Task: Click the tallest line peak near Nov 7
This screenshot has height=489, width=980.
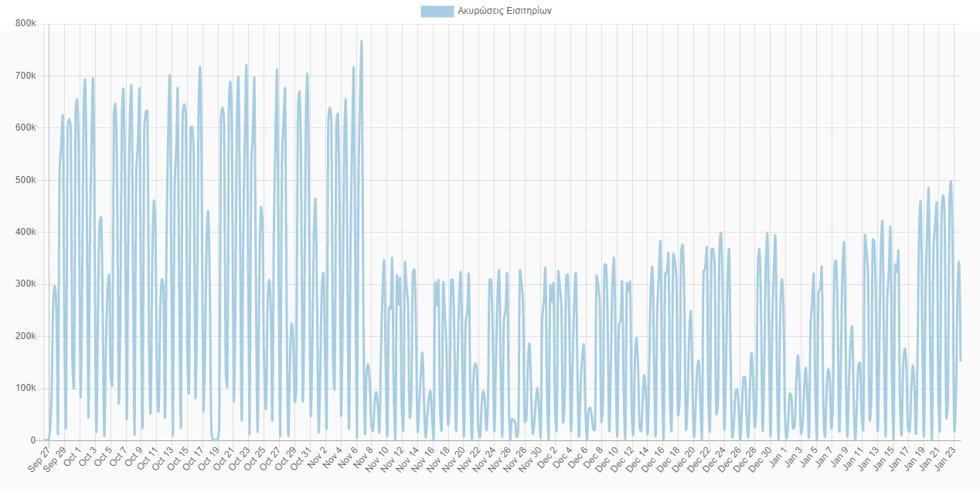Action: 361,42
